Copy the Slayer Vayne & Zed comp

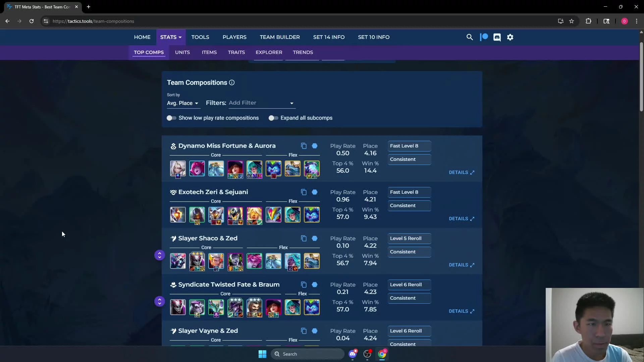304,331
